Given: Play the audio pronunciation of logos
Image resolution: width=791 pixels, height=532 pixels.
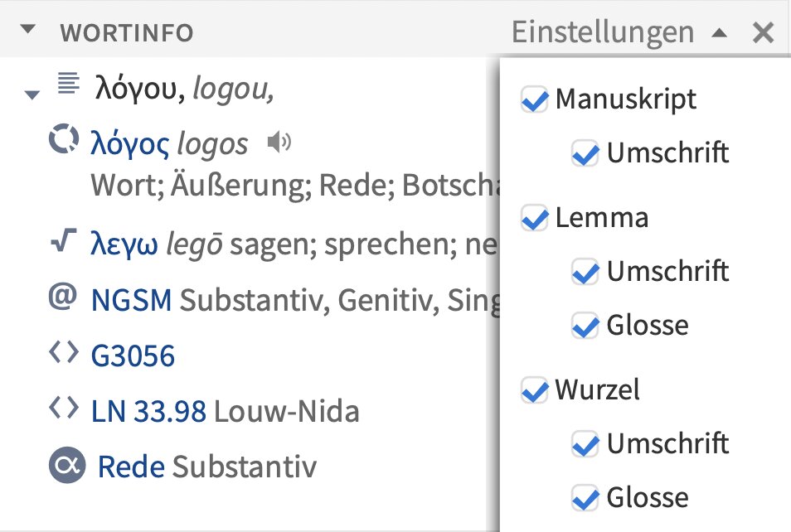Looking at the screenshot, I should click(279, 143).
